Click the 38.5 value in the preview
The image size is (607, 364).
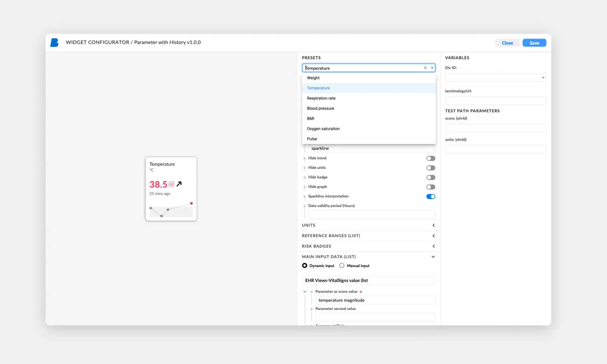point(158,184)
